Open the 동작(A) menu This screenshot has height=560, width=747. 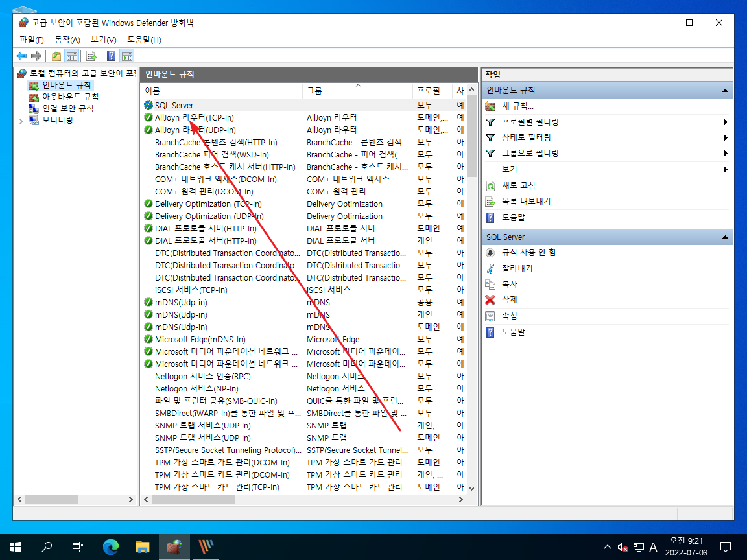point(67,40)
